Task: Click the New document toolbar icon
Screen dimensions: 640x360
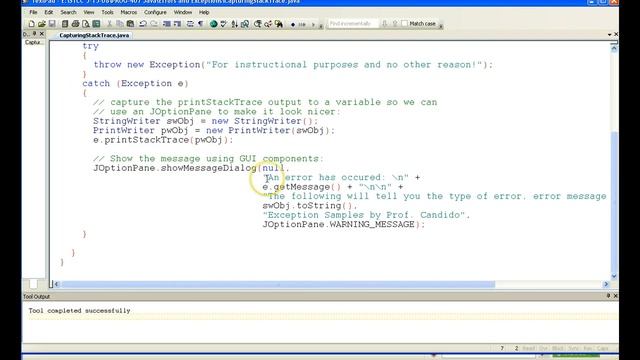Action: click(x=31, y=24)
